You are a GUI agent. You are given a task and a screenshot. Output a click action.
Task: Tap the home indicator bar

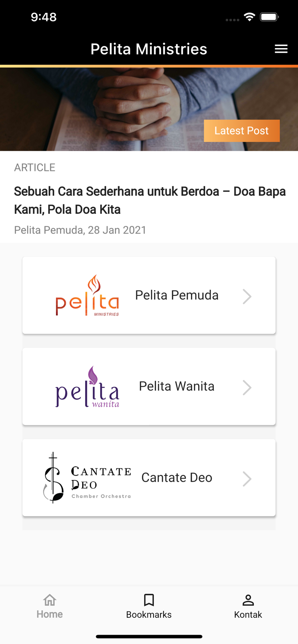coord(149,637)
